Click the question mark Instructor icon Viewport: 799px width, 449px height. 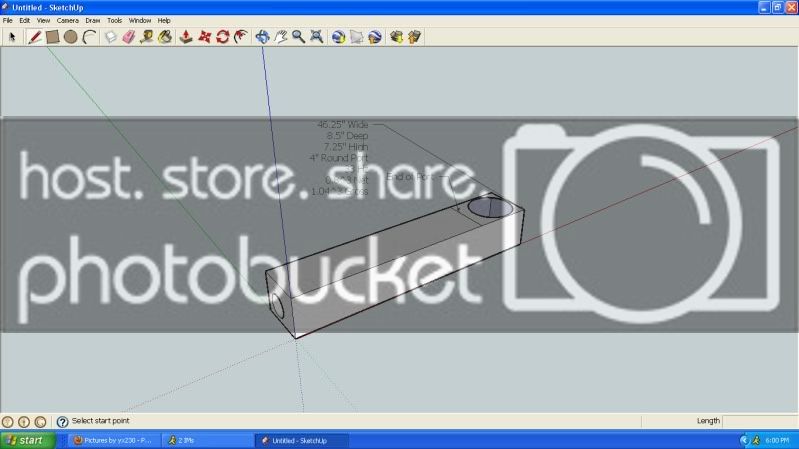62,421
